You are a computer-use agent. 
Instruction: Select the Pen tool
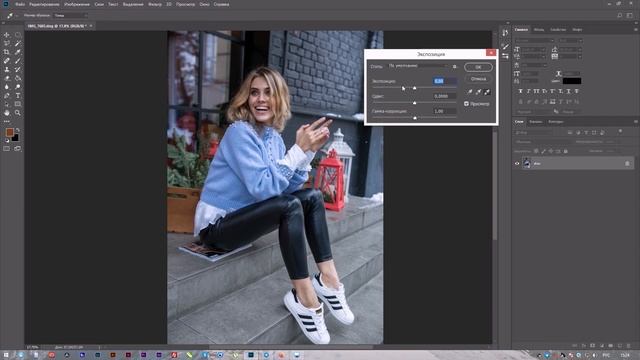pyautogui.click(x=7, y=96)
